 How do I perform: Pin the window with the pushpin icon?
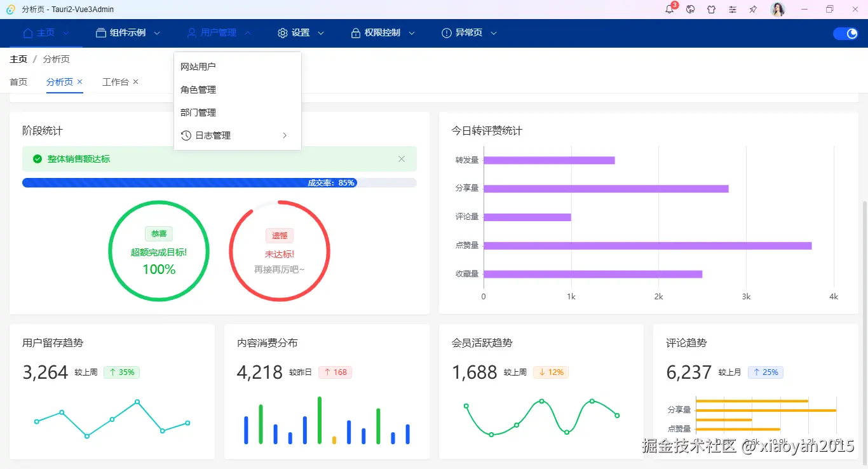(754, 9)
